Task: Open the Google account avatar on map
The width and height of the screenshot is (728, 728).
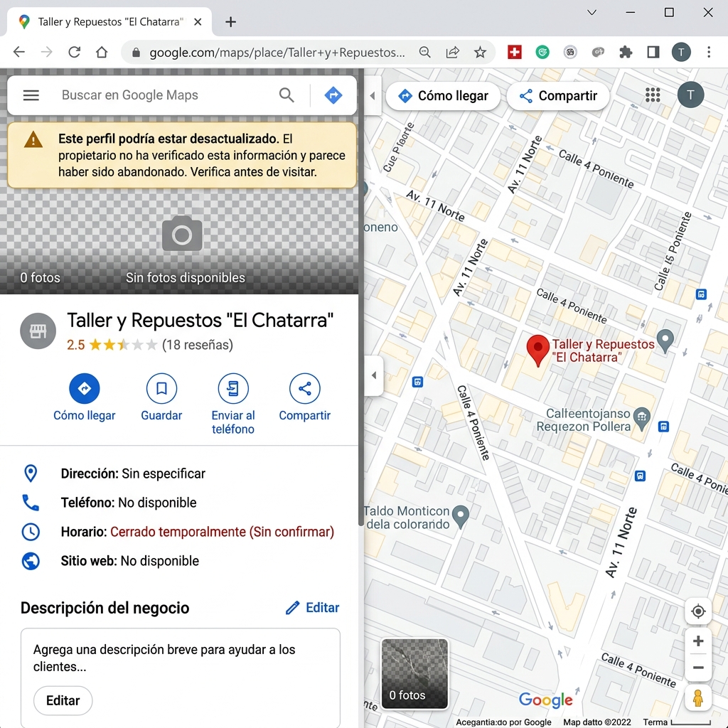Action: 690,95
